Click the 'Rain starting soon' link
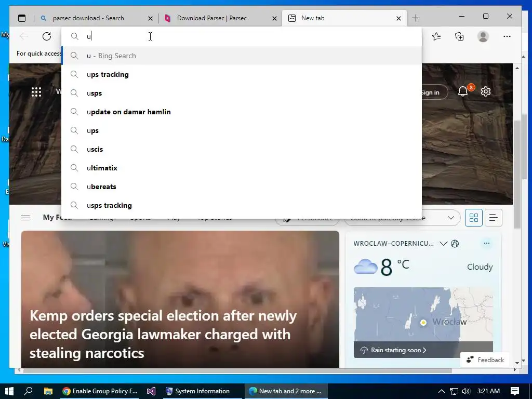The height and width of the screenshot is (399, 532). click(x=398, y=350)
